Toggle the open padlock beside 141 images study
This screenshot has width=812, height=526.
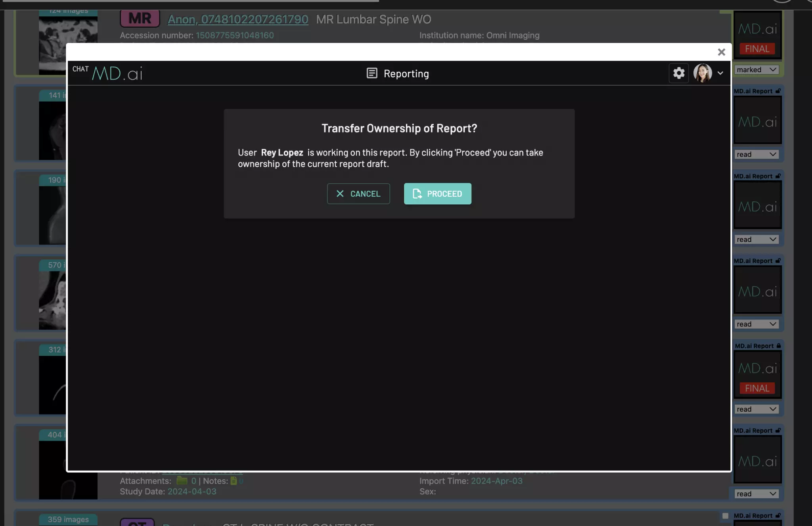[778, 91]
